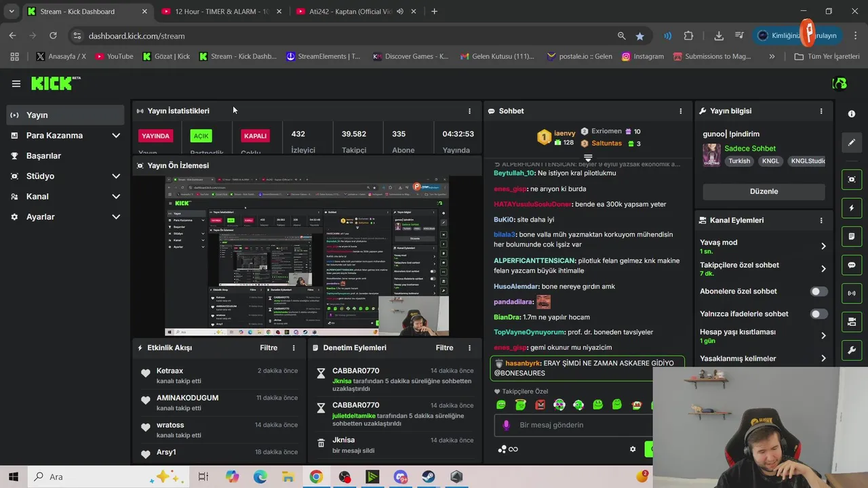Image resolution: width=868 pixels, height=488 pixels.
Task: Expand the Kanal sidebar section
Action: pyautogui.click(x=116, y=197)
